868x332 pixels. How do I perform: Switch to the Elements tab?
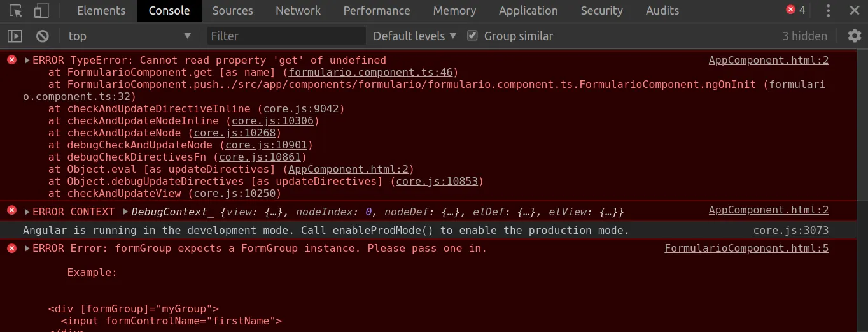point(101,11)
